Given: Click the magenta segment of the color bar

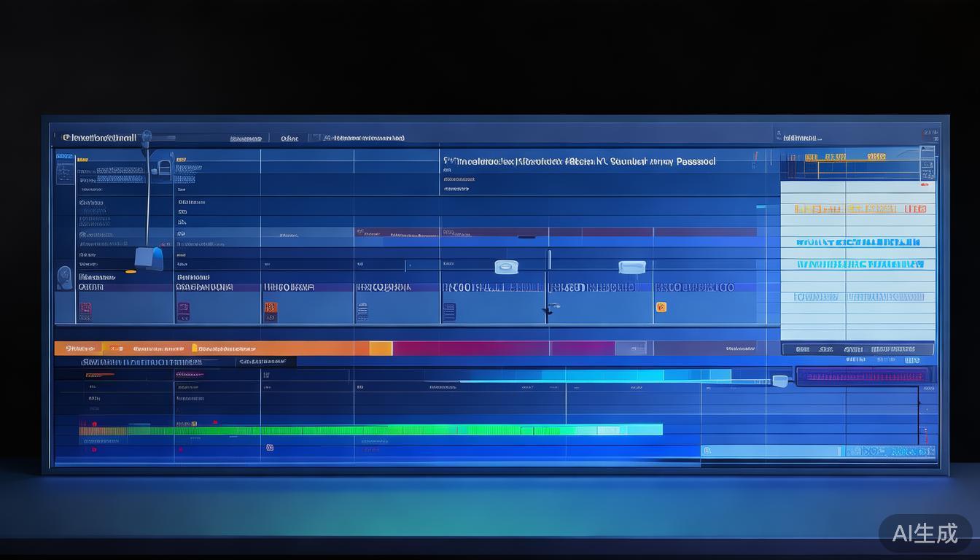Looking at the screenshot, I should click(x=470, y=349).
